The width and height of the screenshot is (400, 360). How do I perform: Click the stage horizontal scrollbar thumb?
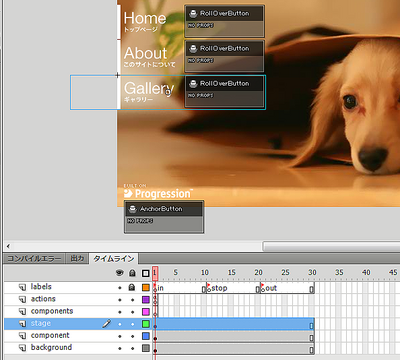(x=331, y=246)
